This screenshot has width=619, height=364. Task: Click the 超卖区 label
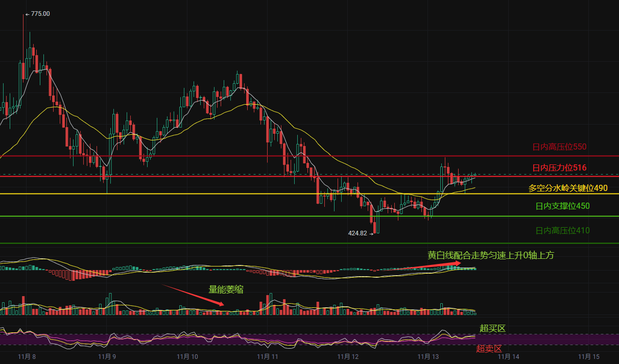coord(489,349)
